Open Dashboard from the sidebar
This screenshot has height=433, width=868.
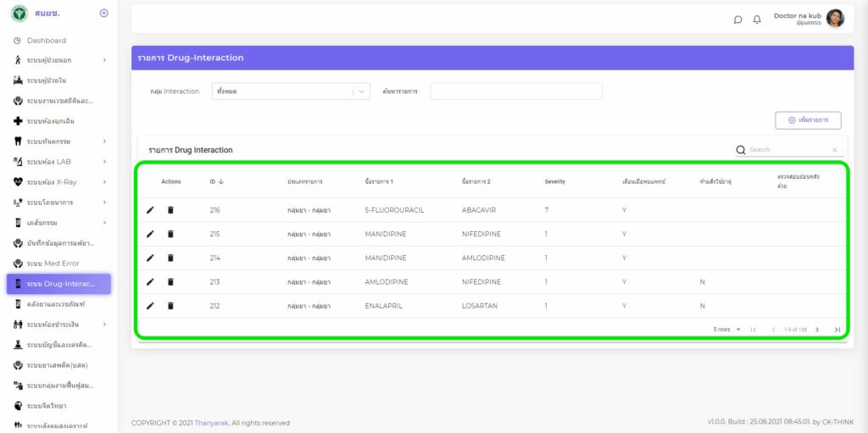click(x=46, y=41)
